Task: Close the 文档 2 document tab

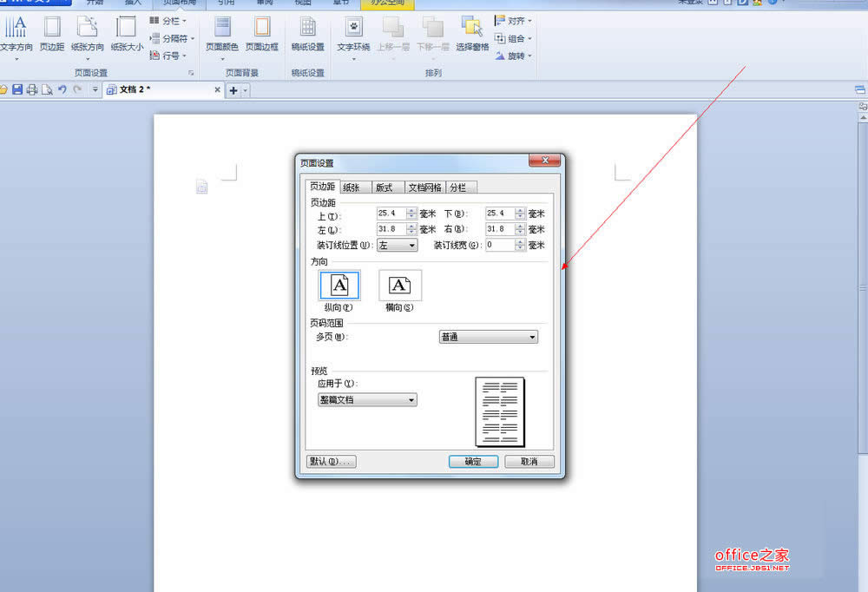Action: tap(218, 89)
